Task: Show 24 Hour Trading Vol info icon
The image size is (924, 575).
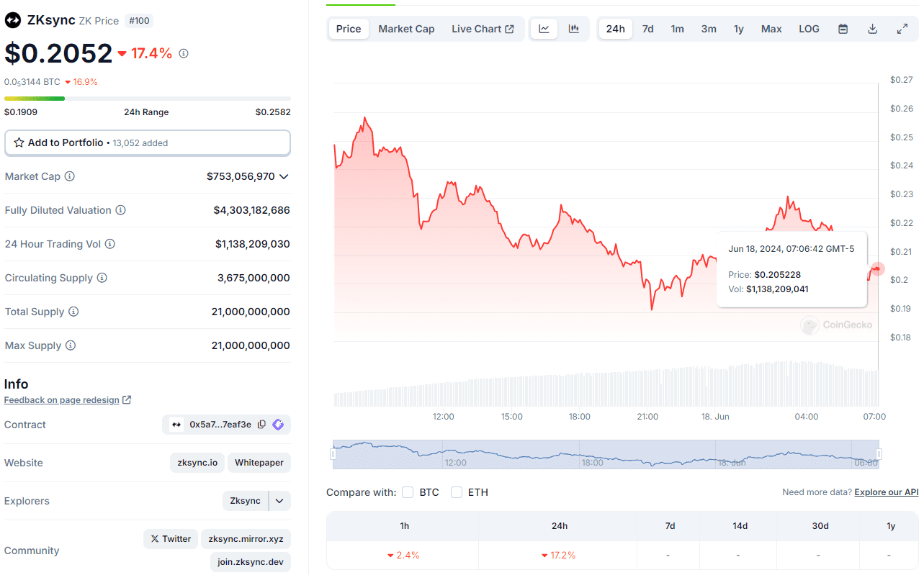Action: click(110, 244)
